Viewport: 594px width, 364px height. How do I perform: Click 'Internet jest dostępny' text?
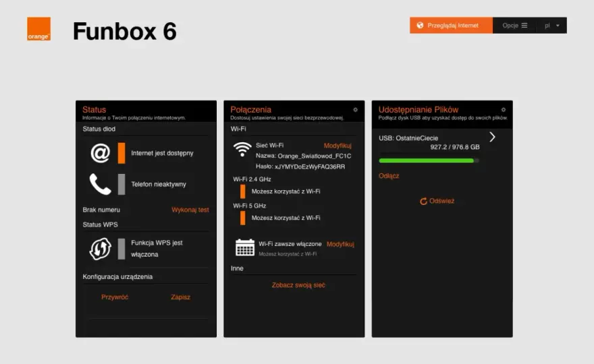click(162, 153)
